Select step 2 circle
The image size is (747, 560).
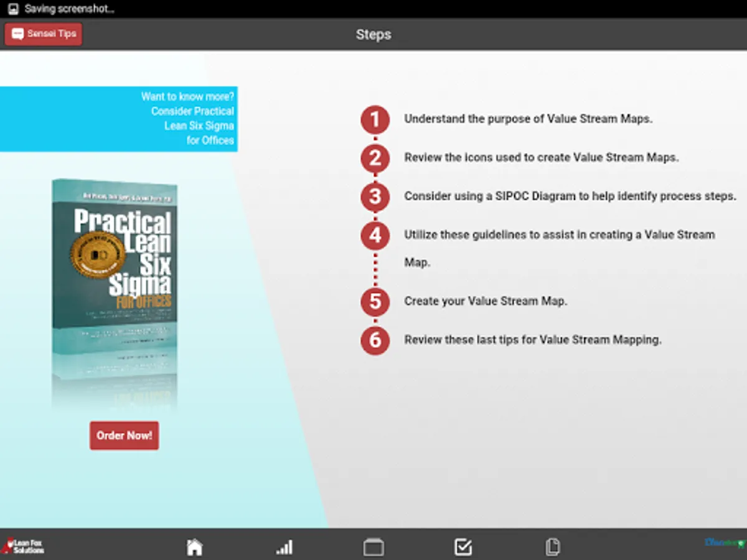[375, 159]
